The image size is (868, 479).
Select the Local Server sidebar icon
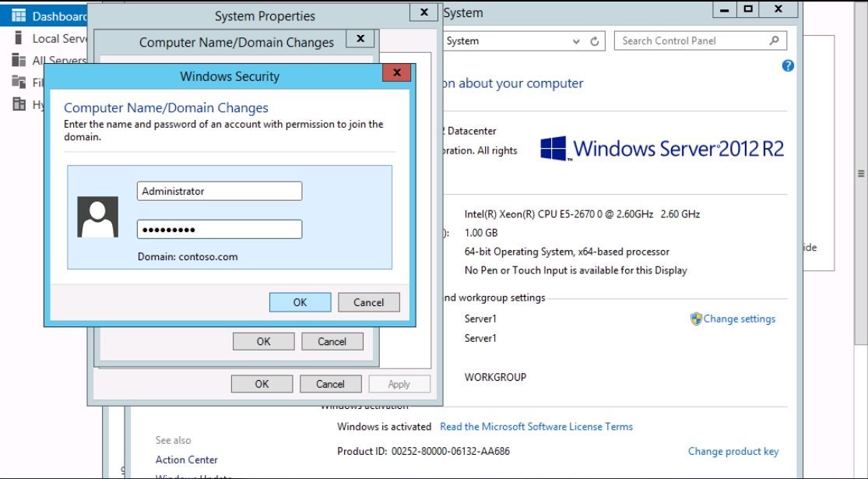[19, 38]
